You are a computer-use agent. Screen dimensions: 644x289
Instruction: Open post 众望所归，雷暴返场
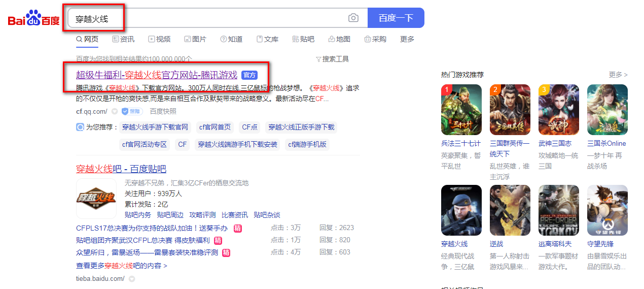[x=147, y=252]
